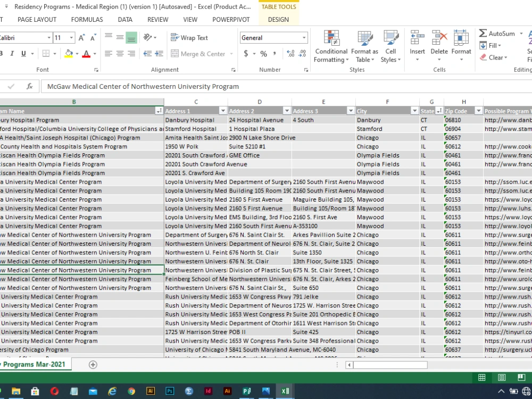532x399 pixels.
Task: Click the insert function fx button
Action: tap(29, 86)
